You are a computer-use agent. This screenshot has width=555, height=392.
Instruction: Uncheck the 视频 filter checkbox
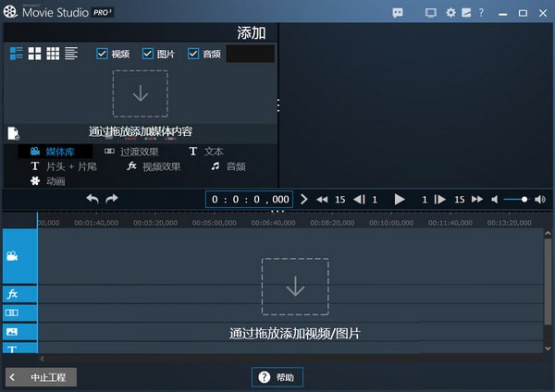[x=103, y=54]
